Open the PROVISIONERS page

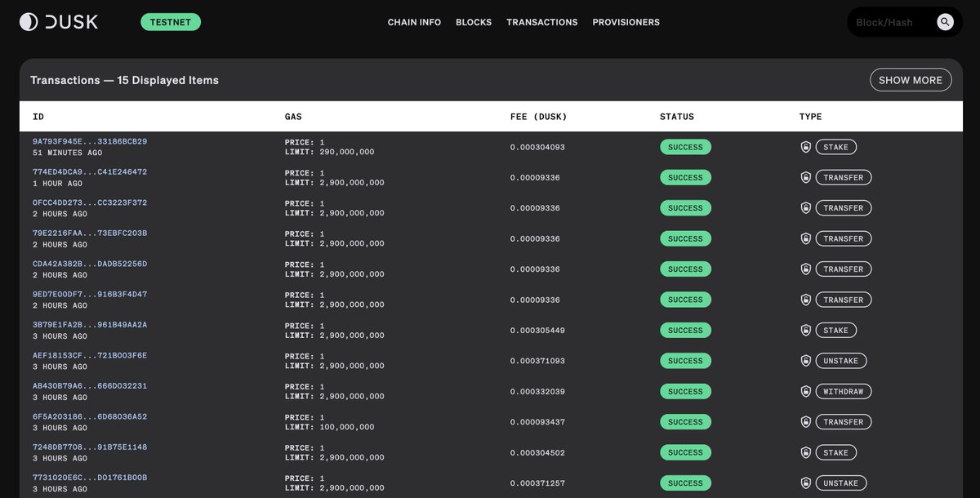pos(626,22)
